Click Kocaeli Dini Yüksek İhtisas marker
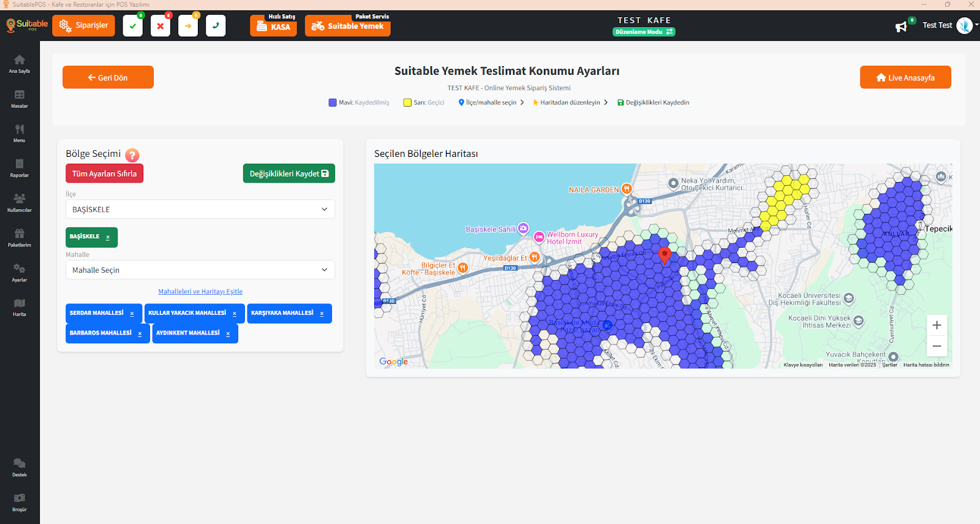This screenshot has height=524, width=980. (859, 321)
